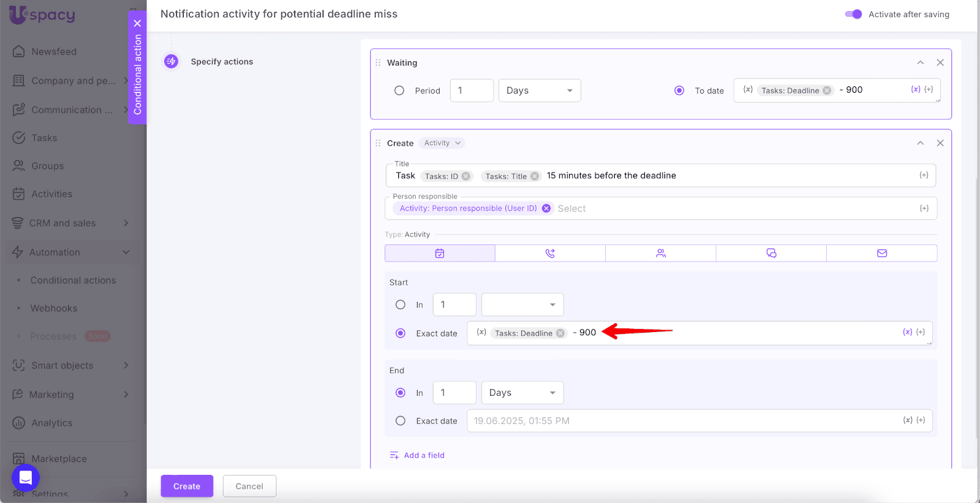This screenshot has height=503, width=980.
Task: Remove Person responsible (User ID) tag
Action: point(546,208)
